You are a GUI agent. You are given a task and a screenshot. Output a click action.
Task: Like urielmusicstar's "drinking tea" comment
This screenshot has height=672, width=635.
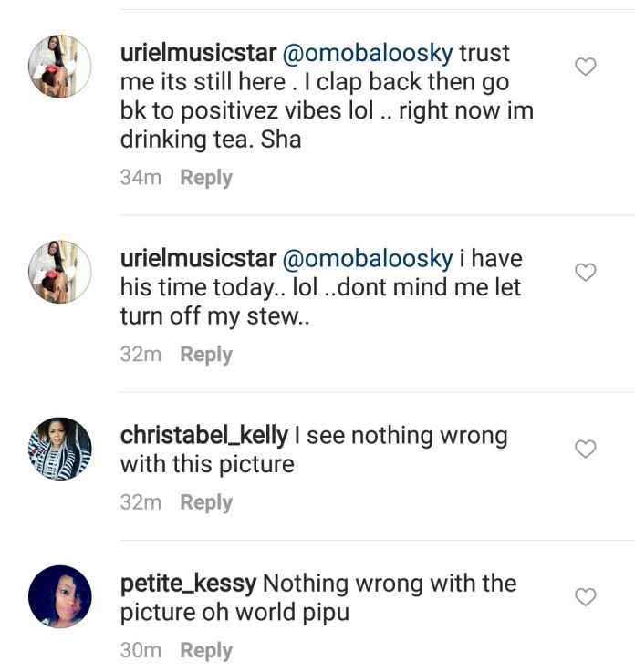tap(585, 67)
